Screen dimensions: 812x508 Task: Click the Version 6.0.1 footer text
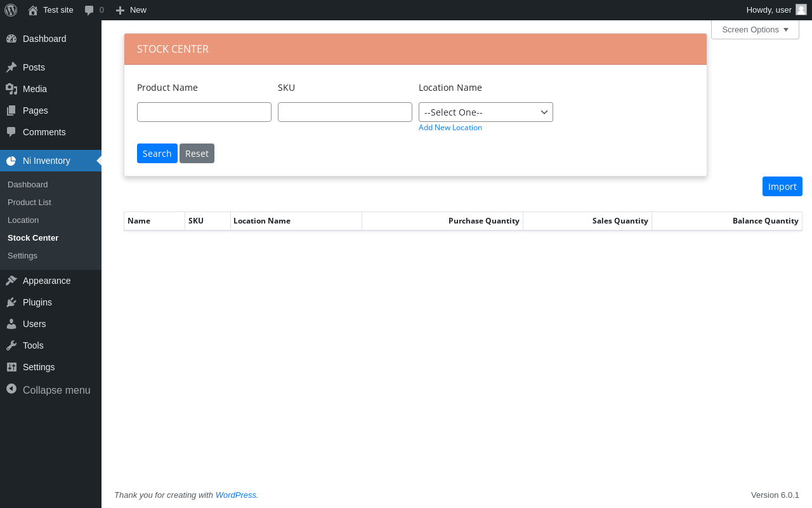(x=775, y=495)
